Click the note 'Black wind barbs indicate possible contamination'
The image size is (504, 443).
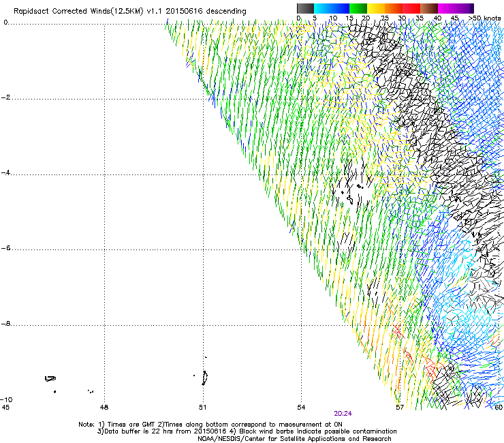click(x=318, y=431)
